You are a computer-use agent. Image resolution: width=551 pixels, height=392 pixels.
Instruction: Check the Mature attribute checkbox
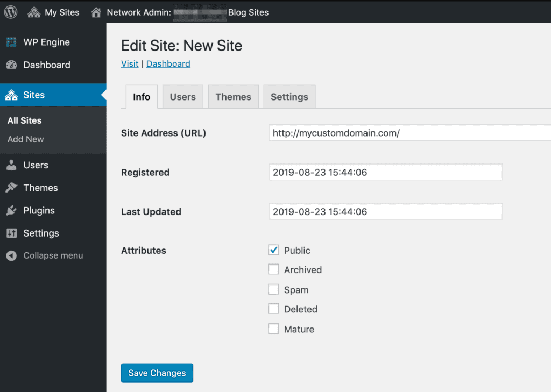(x=274, y=329)
